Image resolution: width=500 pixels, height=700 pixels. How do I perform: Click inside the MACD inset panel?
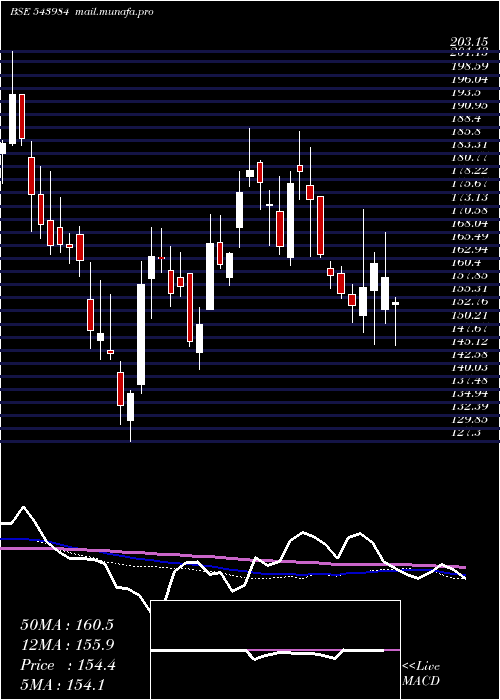pyautogui.click(x=275, y=650)
